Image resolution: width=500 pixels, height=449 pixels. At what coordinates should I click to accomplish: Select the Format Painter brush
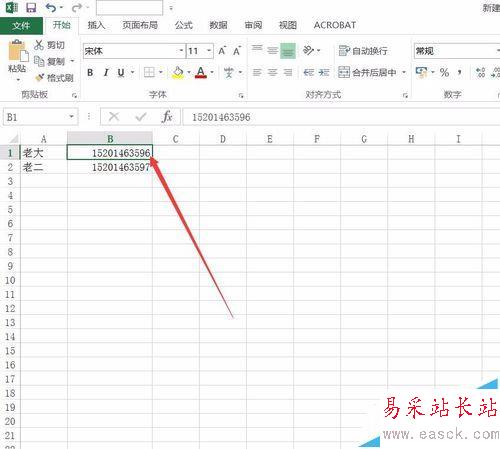pyautogui.click(x=40, y=78)
